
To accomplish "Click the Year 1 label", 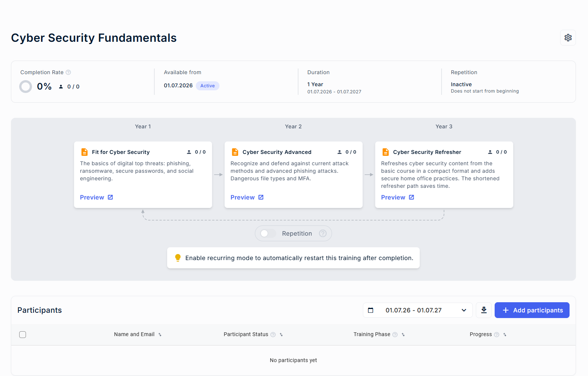I will 143,126.
